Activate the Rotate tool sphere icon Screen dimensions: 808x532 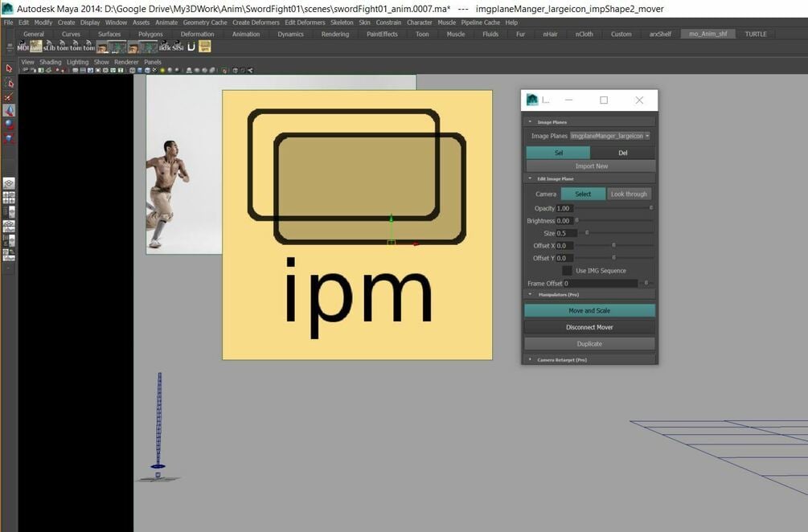click(9, 124)
